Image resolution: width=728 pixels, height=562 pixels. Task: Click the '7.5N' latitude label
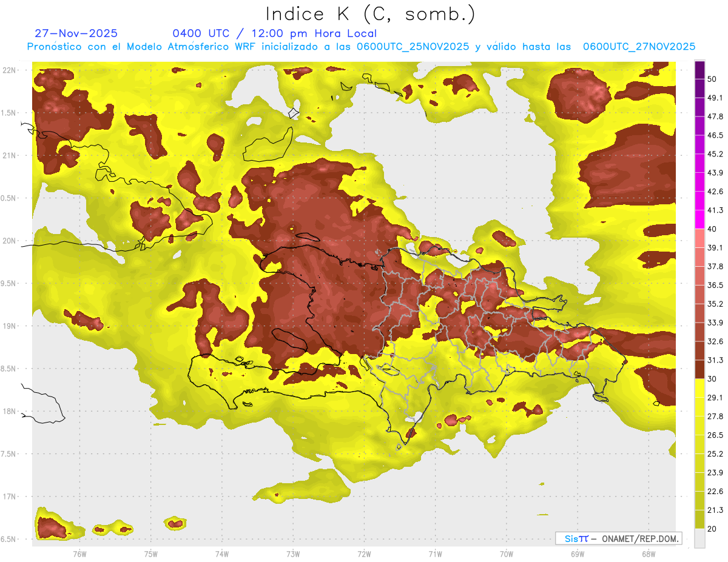[x=9, y=455]
